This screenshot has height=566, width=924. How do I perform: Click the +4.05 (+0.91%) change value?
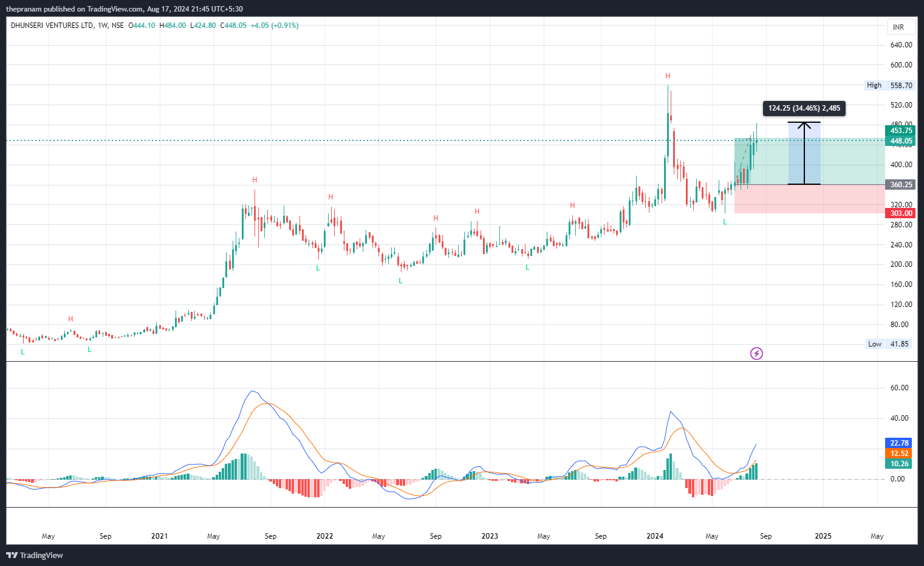click(x=275, y=26)
